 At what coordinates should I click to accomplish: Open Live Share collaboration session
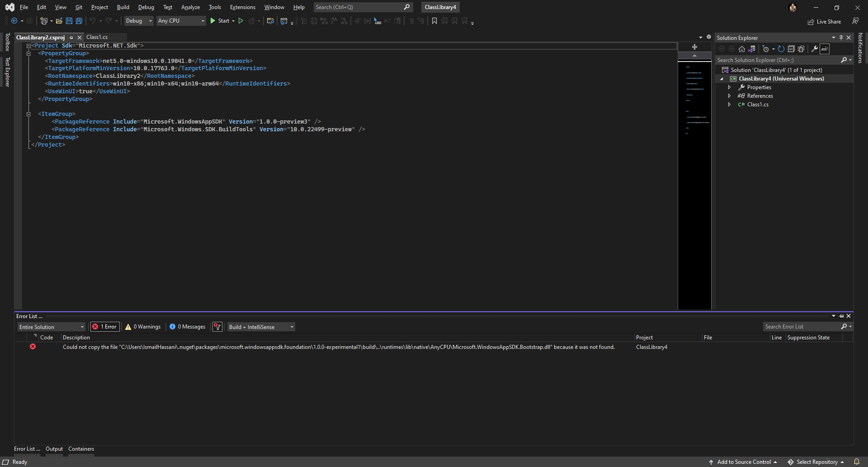(x=824, y=21)
